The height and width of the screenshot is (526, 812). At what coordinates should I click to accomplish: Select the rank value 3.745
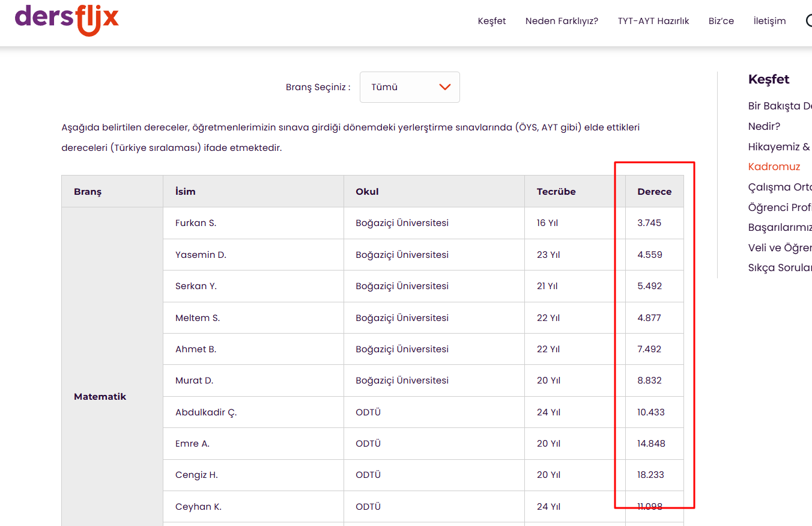(649, 223)
